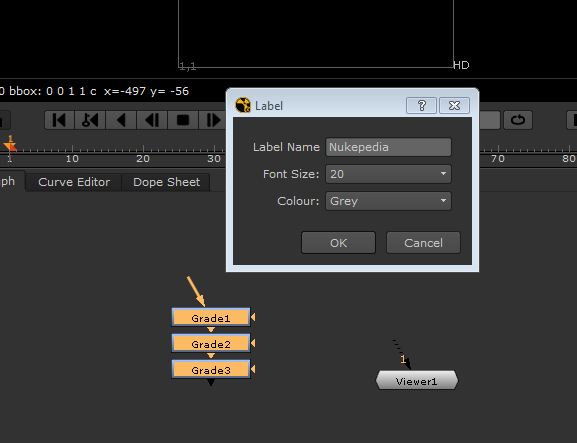Click the bbox coordinates readout
This screenshot has width=577, height=443.
(x=94, y=91)
